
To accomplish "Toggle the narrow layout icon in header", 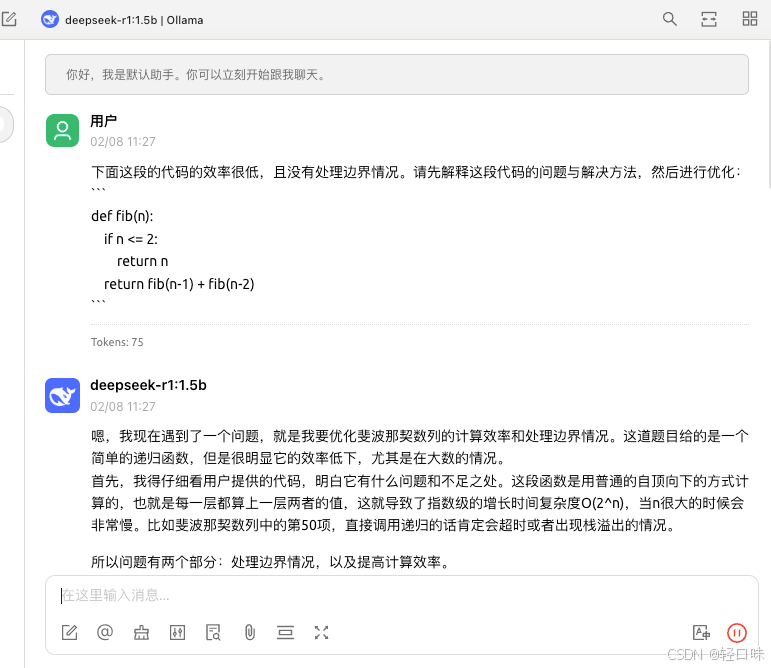I will tap(709, 19).
